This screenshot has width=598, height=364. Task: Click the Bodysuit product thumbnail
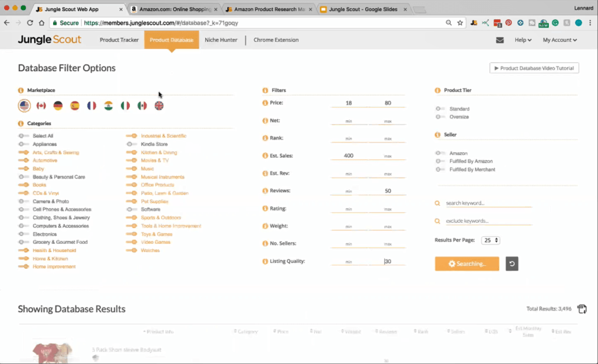[x=52, y=352]
